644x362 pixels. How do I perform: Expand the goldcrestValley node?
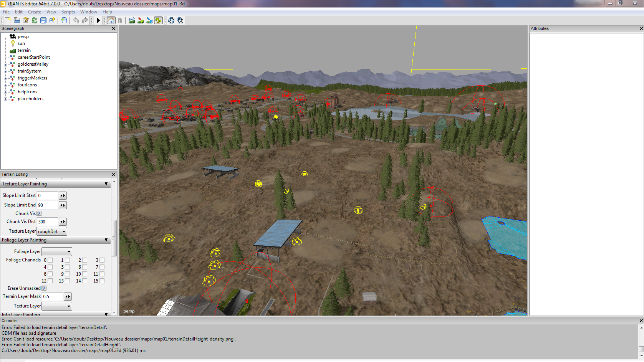[6, 64]
